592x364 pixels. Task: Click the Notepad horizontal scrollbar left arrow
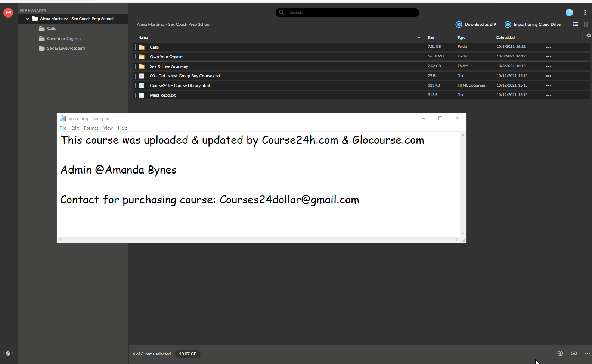pos(60,239)
